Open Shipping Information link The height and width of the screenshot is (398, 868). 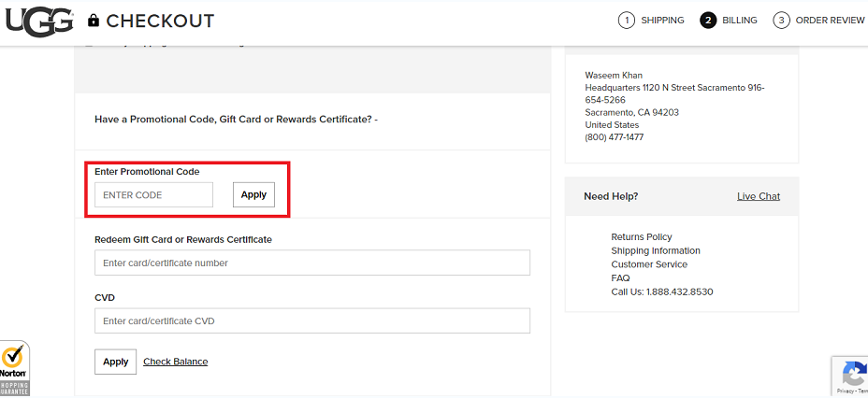pos(656,250)
